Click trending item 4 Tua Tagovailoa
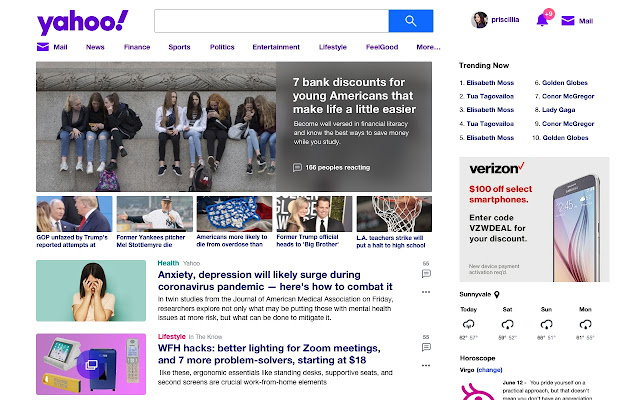640x400 pixels. click(x=490, y=124)
